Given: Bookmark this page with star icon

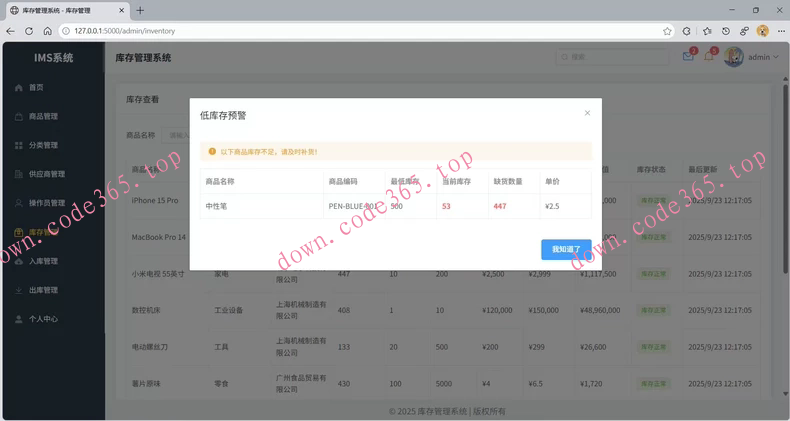Looking at the screenshot, I should click(x=667, y=31).
